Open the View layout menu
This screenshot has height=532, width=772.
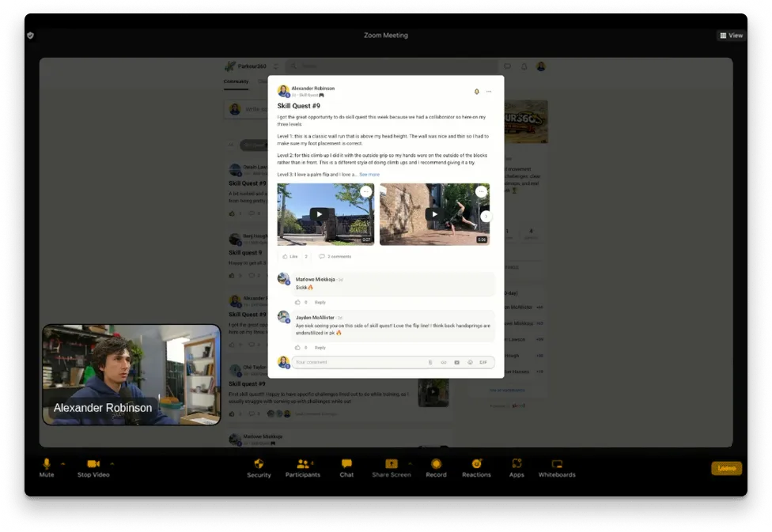click(731, 36)
